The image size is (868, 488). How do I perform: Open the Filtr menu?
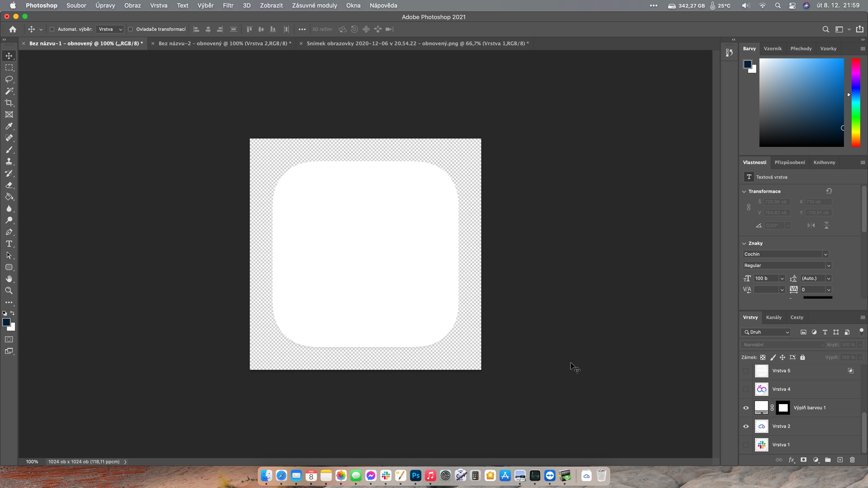coord(228,6)
